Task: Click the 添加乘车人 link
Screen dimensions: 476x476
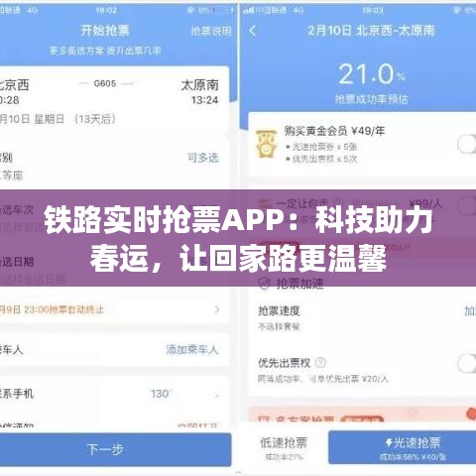Action: pos(192,349)
